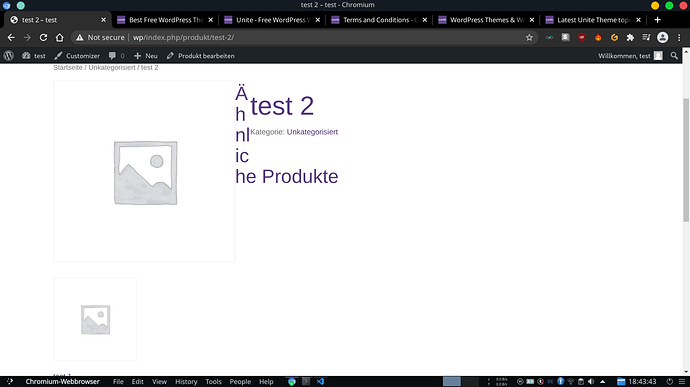Click the page vertical scrollbar thumb
Screen dimensions: 690x387
pos(686,160)
